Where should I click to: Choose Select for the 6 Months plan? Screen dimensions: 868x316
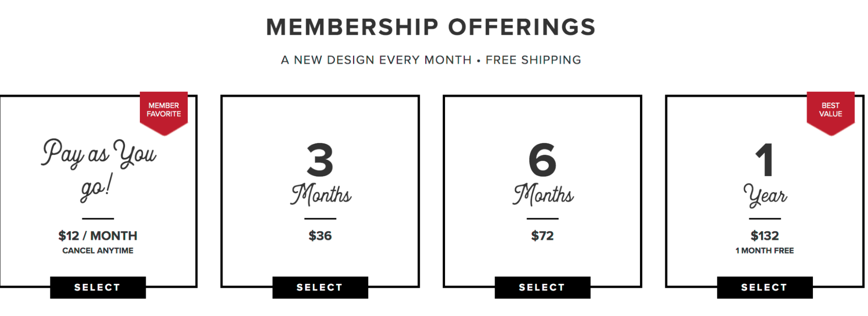[542, 287]
